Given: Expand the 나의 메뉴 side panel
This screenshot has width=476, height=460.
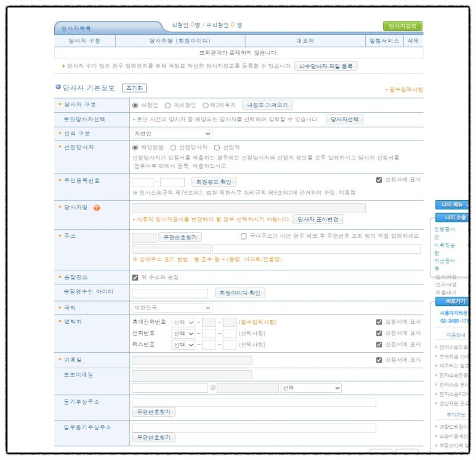Looking at the screenshot, I should (x=453, y=205).
